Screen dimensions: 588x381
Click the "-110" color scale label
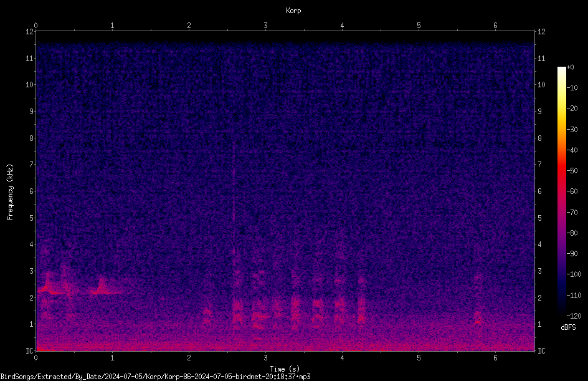[x=574, y=296]
